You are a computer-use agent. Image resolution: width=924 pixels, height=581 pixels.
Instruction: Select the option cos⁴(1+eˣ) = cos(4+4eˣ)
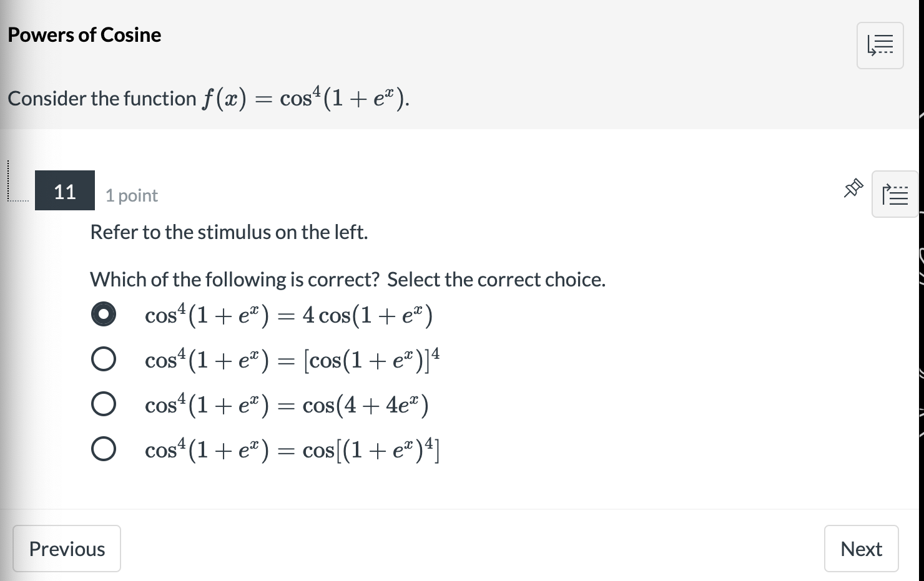point(104,404)
